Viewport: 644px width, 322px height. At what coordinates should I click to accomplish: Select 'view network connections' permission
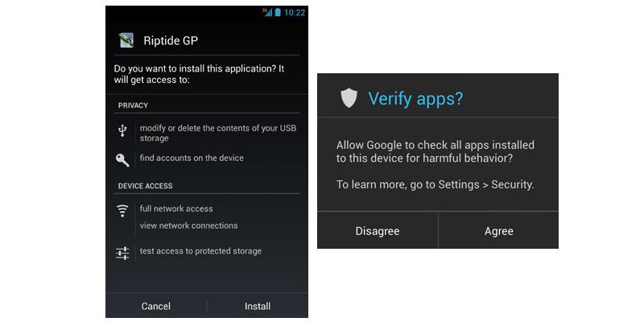click(x=188, y=225)
